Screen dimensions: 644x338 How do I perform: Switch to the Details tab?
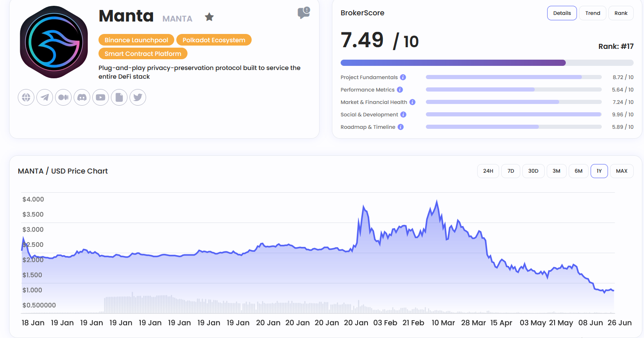click(x=562, y=13)
